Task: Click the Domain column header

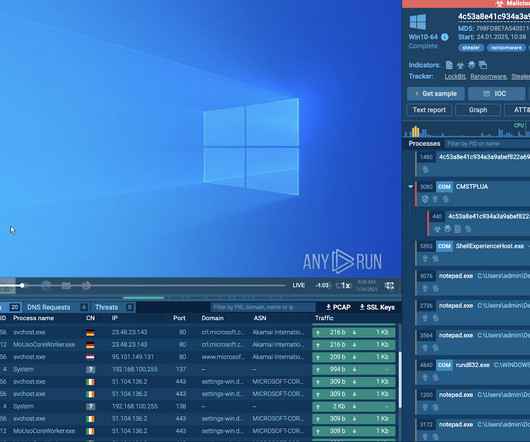Action: click(213, 318)
